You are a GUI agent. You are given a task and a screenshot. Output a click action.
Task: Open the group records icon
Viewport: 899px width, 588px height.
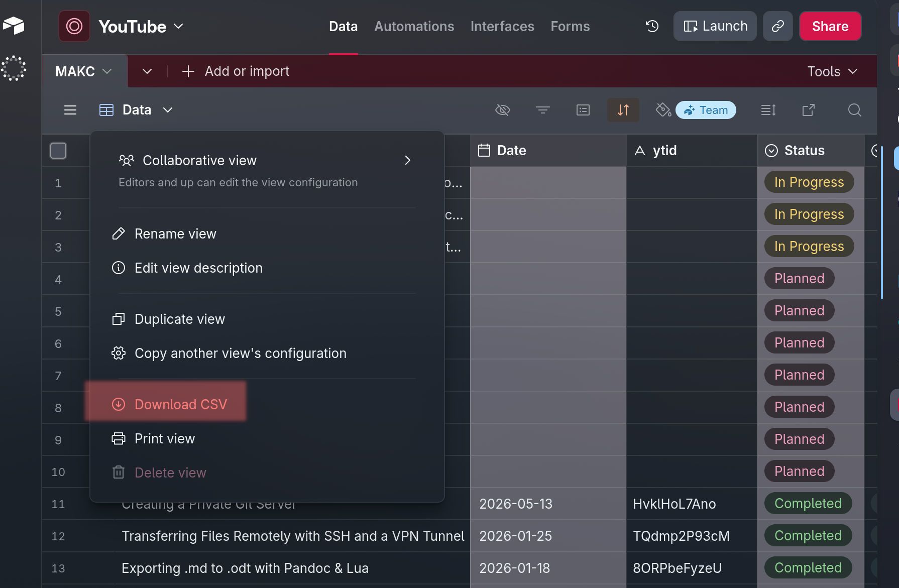[x=583, y=110]
